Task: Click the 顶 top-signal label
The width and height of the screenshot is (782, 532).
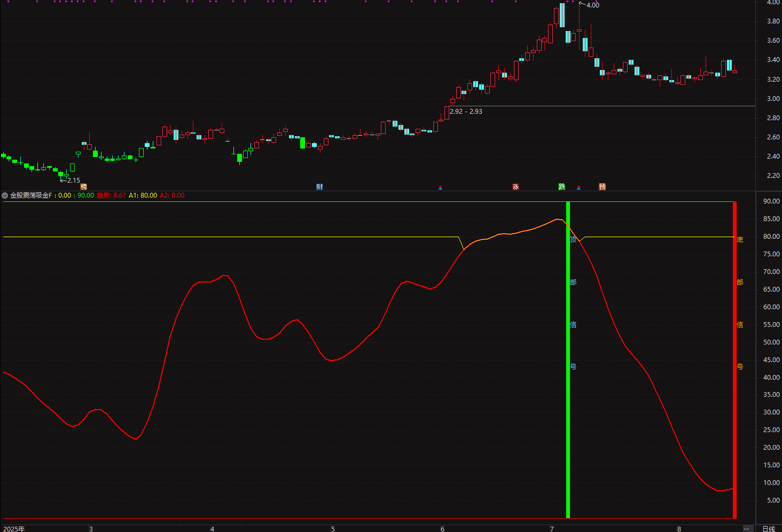Action: pyautogui.click(x=573, y=240)
